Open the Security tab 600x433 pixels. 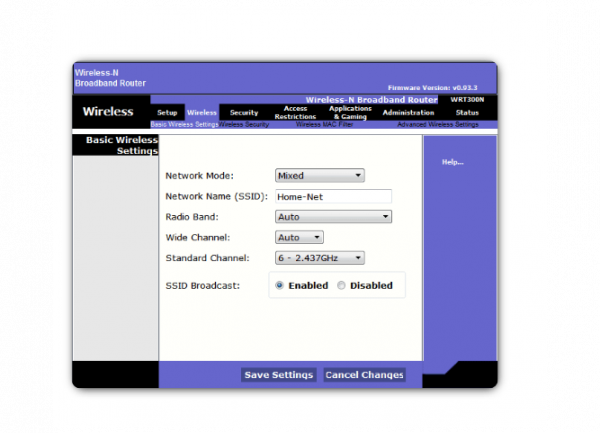coord(244,113)
